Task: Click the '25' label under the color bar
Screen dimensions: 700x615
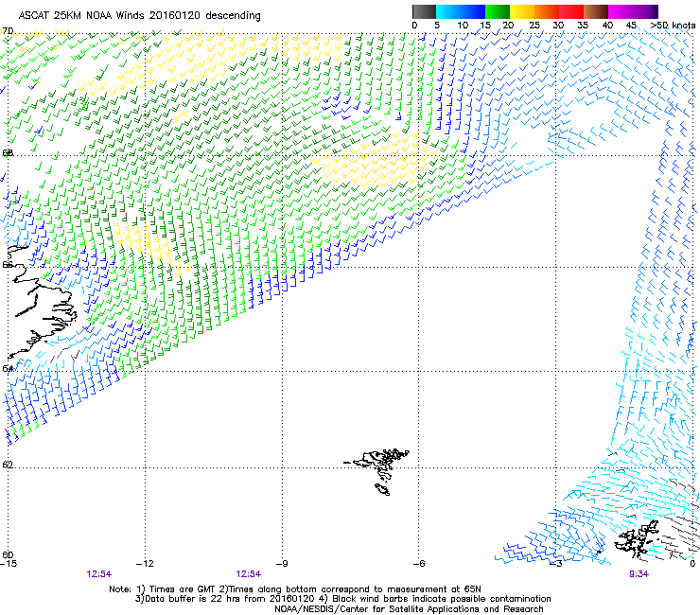Action: [x=534, y=25]
